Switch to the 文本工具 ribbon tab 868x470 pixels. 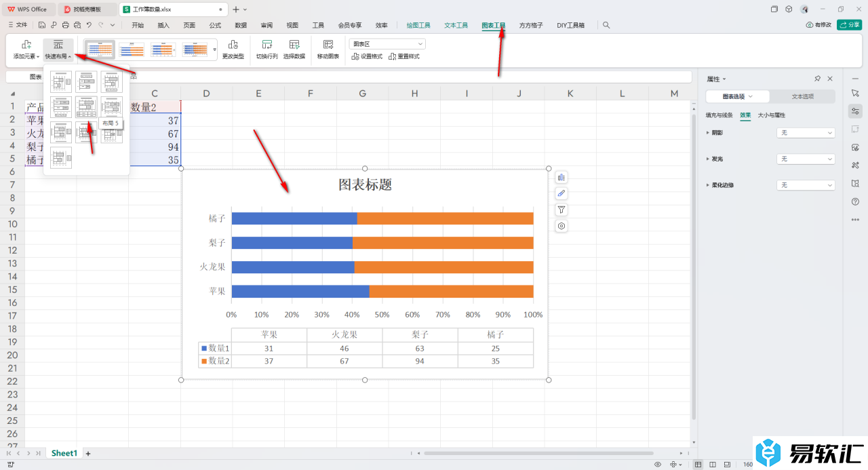[x=456, y=25]
